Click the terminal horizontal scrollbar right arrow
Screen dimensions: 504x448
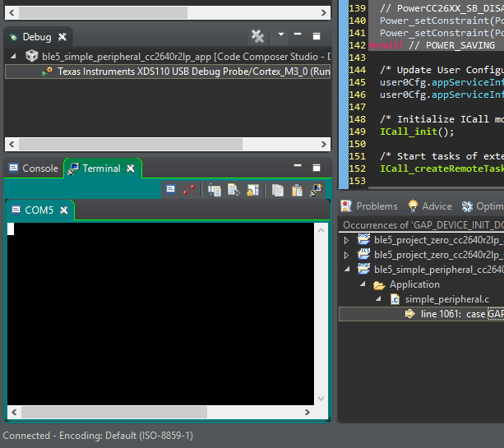click(307, 412)
